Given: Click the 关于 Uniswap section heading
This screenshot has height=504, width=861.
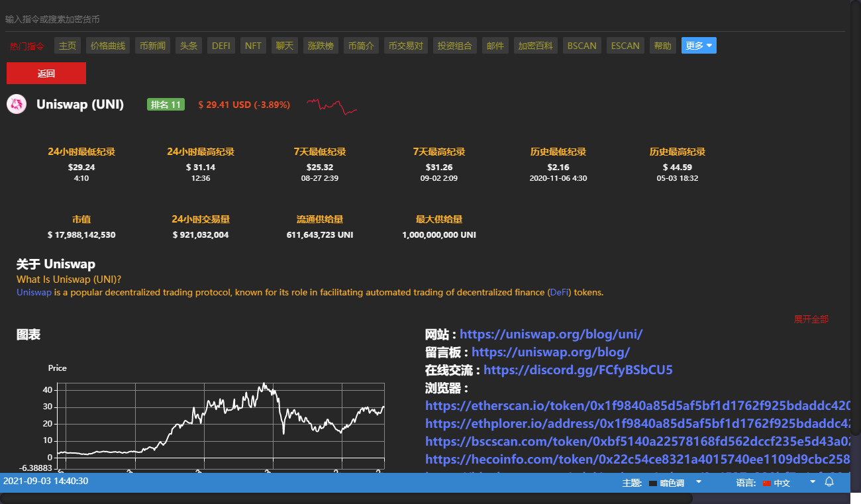Looking at the screenshot, I should point(56,264).
